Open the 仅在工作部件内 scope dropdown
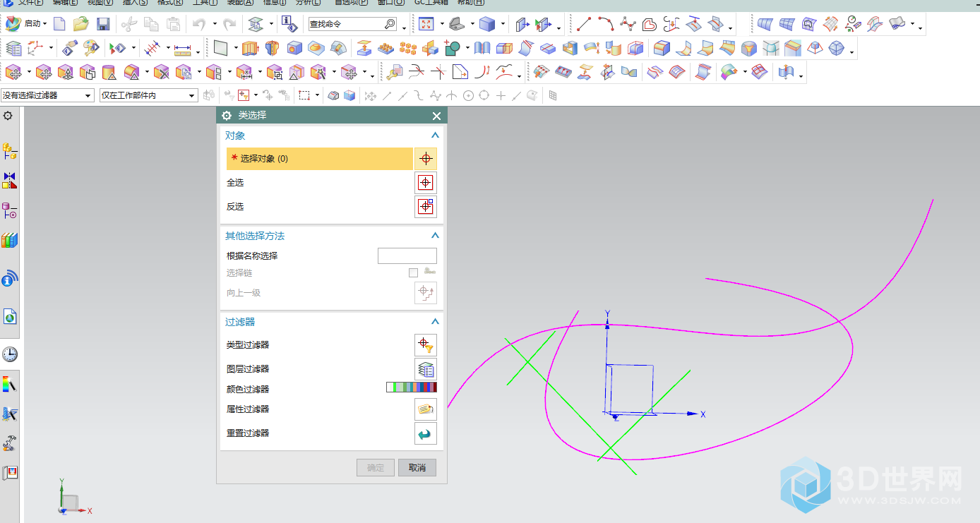Image resolution: width=980 pixels, height=523 pixels. (x=148, y=95)
